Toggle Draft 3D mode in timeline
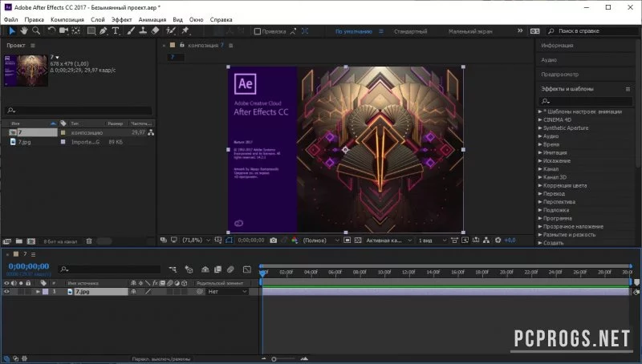 pyautogui.click(x=189, y=269)
